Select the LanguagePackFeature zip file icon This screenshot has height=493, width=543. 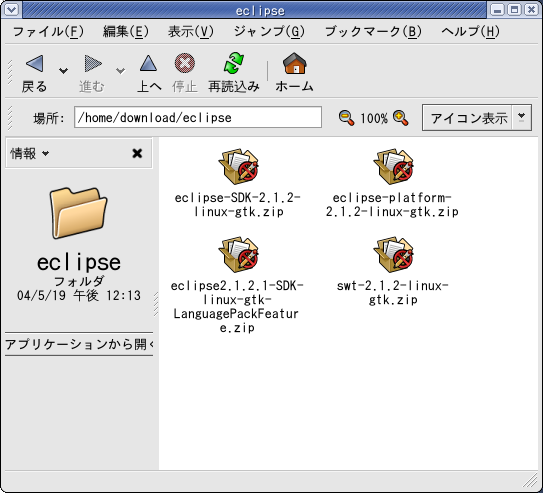(x=238, y=255)
